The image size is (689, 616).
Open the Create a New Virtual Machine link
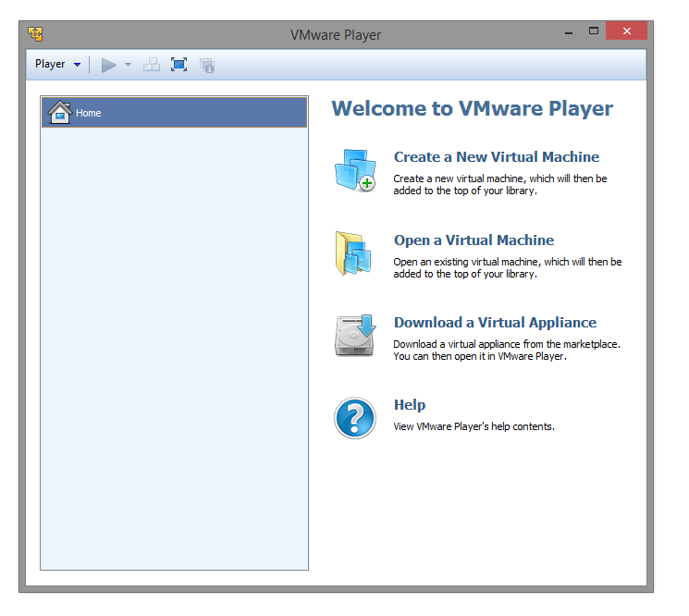click(x=497, y=157)
